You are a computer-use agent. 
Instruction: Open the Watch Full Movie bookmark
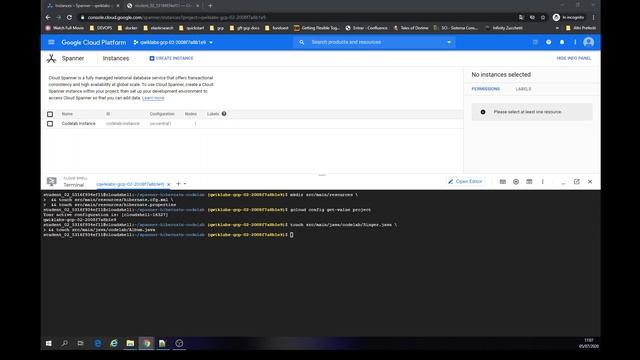(x=65, y=28)
